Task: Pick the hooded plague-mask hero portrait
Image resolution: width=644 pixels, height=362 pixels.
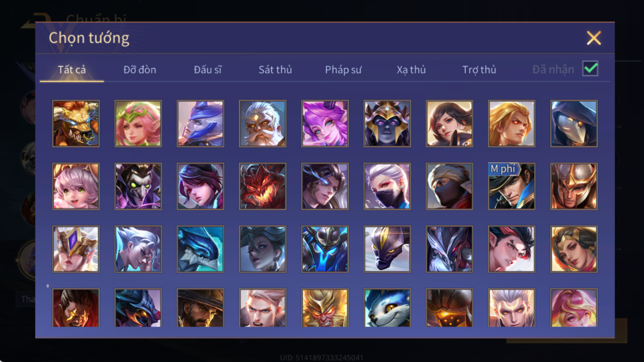Action: 574,124
